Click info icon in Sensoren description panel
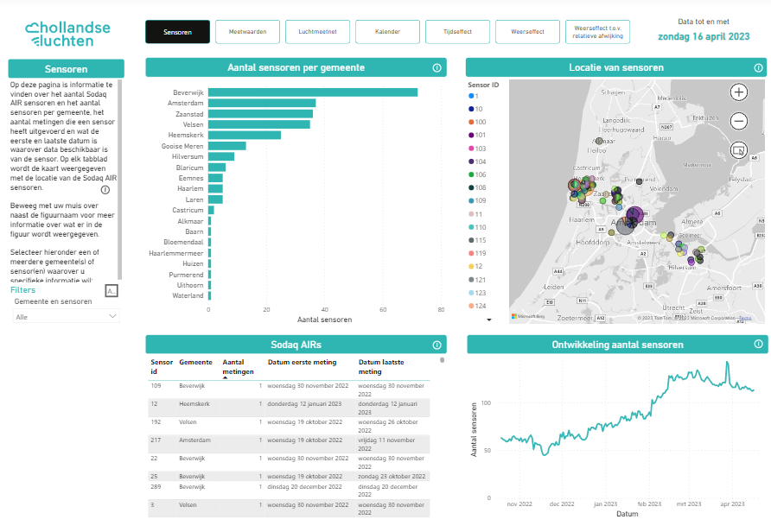This screenshot has height=532, width=771. tap(105, 190)
